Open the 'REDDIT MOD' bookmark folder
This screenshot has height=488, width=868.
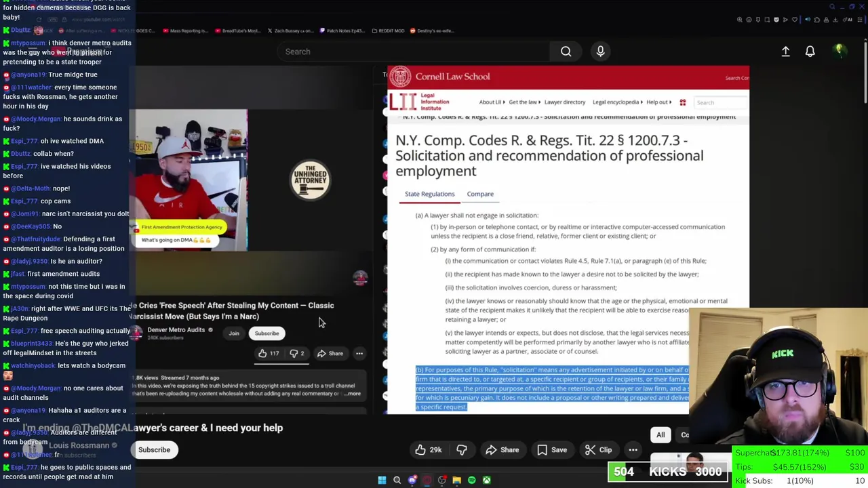point(390,30)
